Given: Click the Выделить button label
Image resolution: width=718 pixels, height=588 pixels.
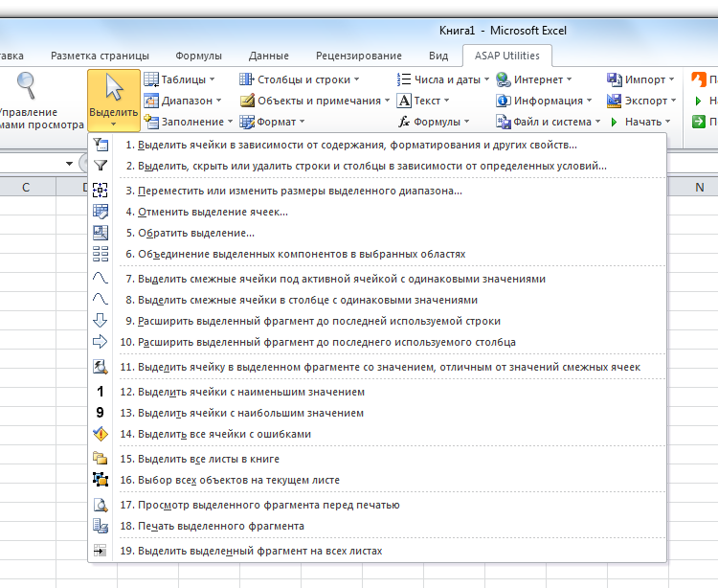Looking at the screenshot, I should pos(114,112).
